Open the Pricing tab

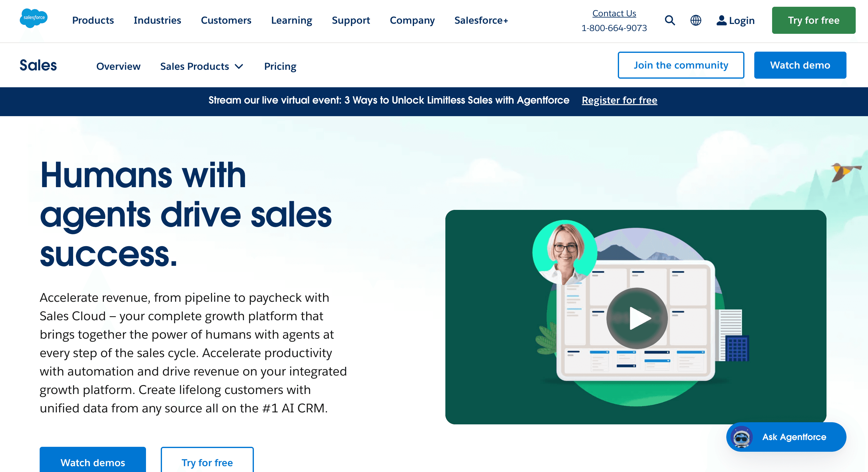pos(280,66)
